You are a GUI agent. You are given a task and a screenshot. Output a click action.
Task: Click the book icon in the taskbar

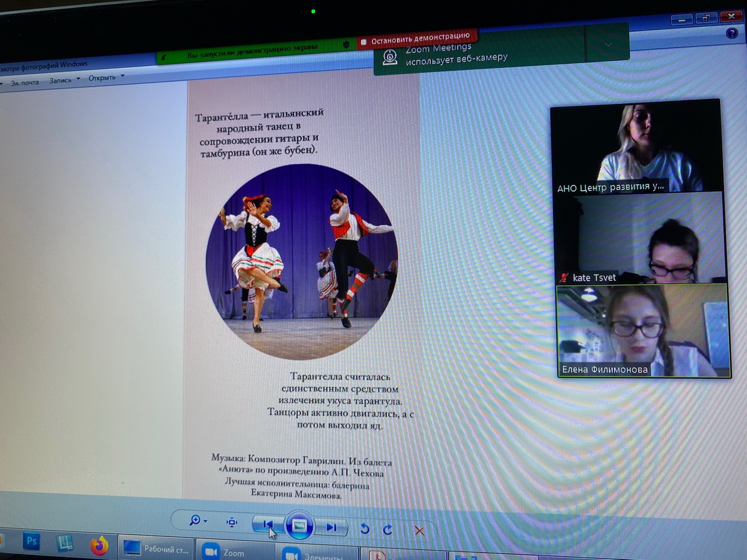coord(65,543)
